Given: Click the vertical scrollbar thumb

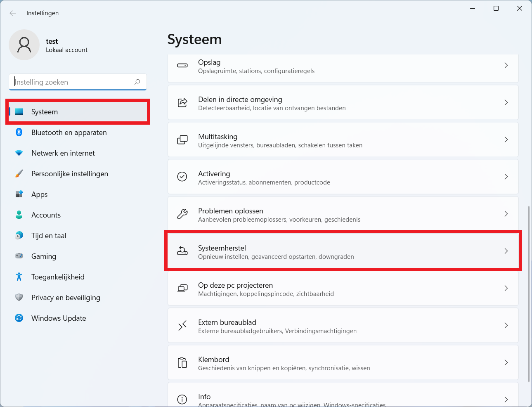Looking at the screenshot, I should [529, 294].
